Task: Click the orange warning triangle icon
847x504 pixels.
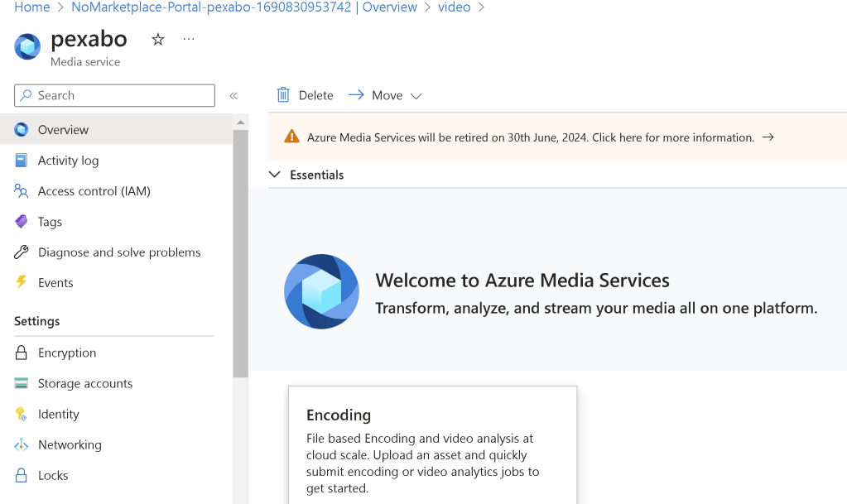Action: 291,137
